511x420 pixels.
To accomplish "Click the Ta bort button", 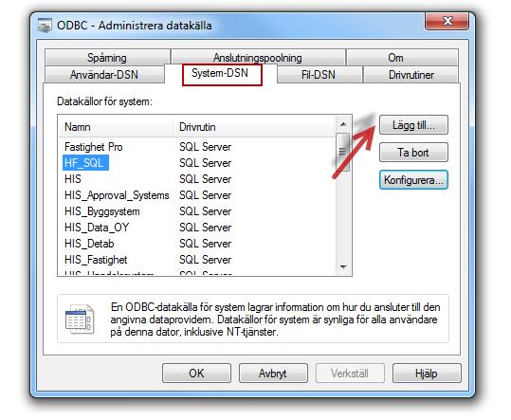I will (x=413, y=153).
